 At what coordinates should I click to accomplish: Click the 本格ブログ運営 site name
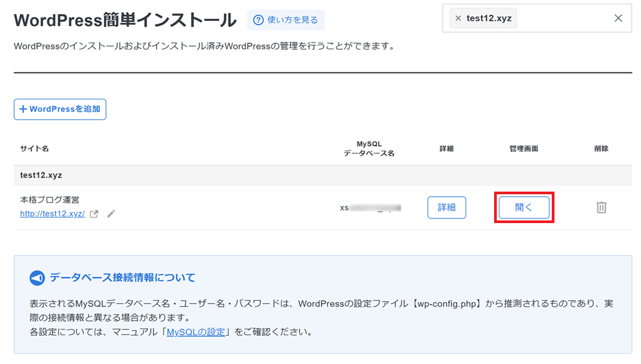(x=50, y=200)
